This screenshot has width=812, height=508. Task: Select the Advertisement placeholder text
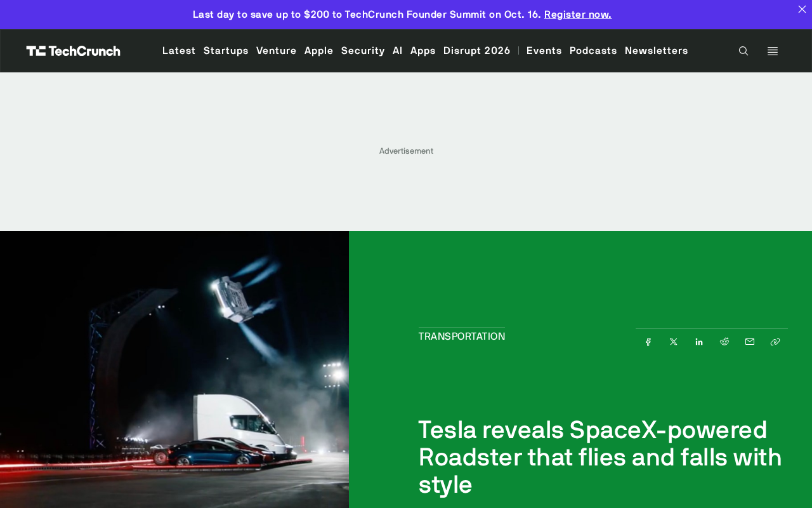point(406,151)
